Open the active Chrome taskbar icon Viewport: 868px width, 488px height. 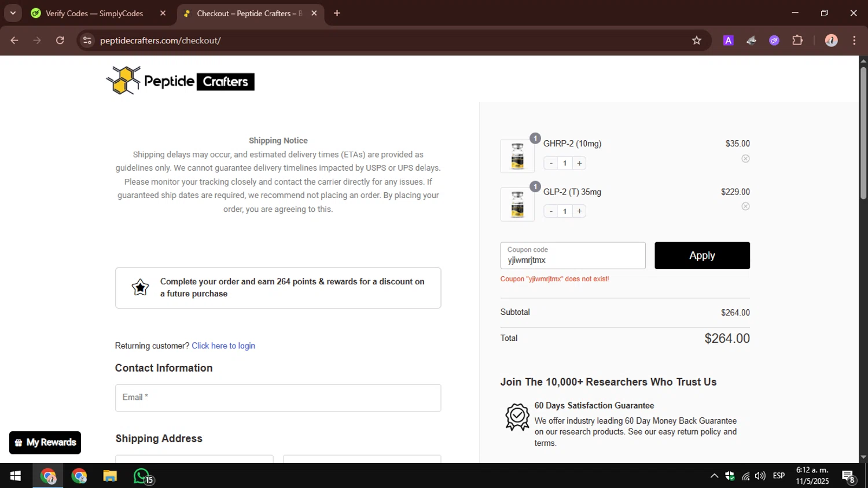coord(48,476)
